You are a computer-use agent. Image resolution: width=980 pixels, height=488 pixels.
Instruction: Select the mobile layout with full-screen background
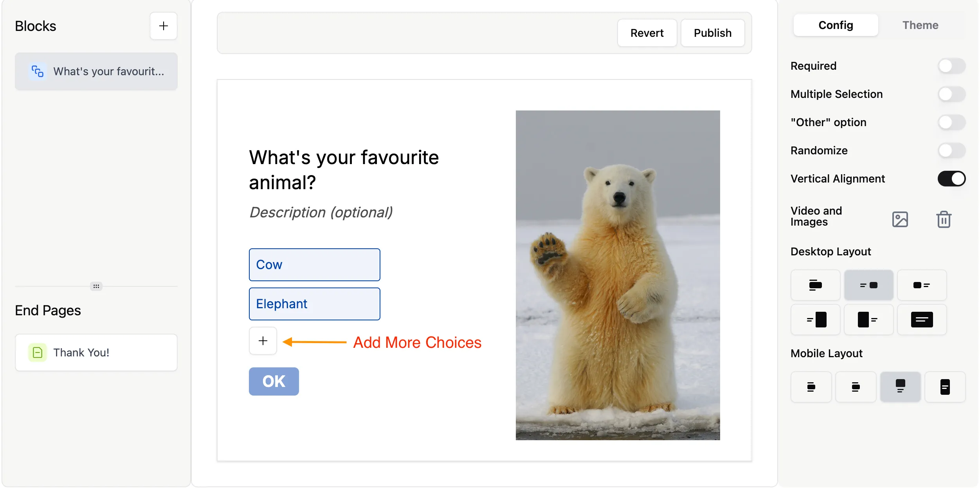[x=945, y=387]
